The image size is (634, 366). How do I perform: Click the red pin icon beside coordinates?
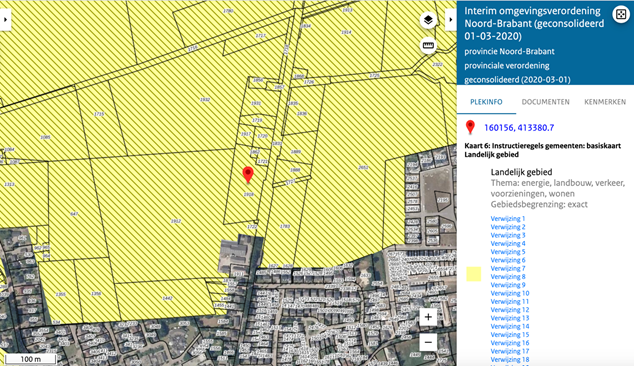[x=470, y=127]
